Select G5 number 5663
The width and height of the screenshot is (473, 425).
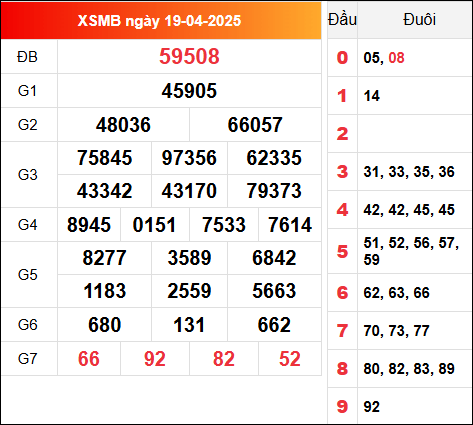tap(274, 291)
